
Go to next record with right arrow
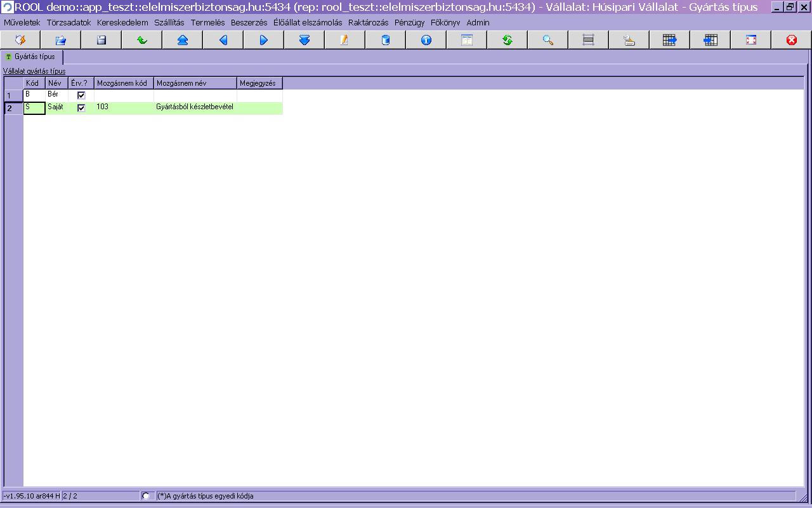click(x=264, y=40)
